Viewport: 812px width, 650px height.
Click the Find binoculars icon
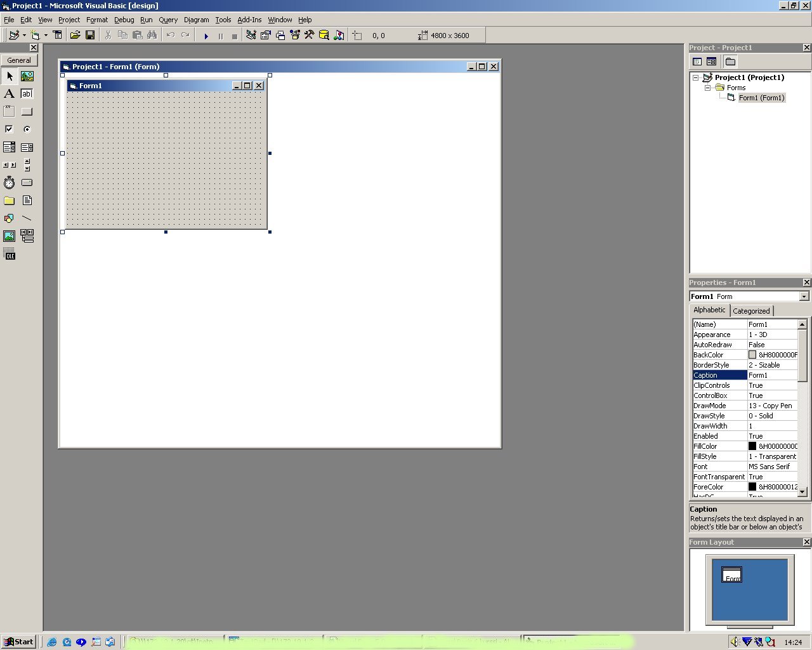coord(152,36)
